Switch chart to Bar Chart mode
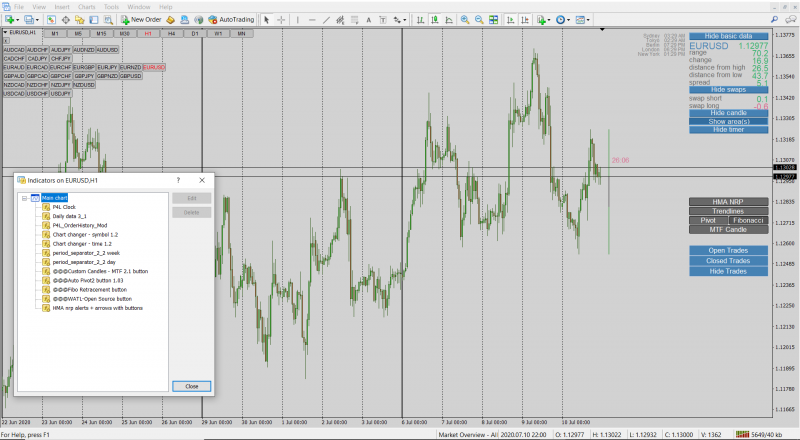Viewport: 800px width, 440px height. click(x=420, y=19)
